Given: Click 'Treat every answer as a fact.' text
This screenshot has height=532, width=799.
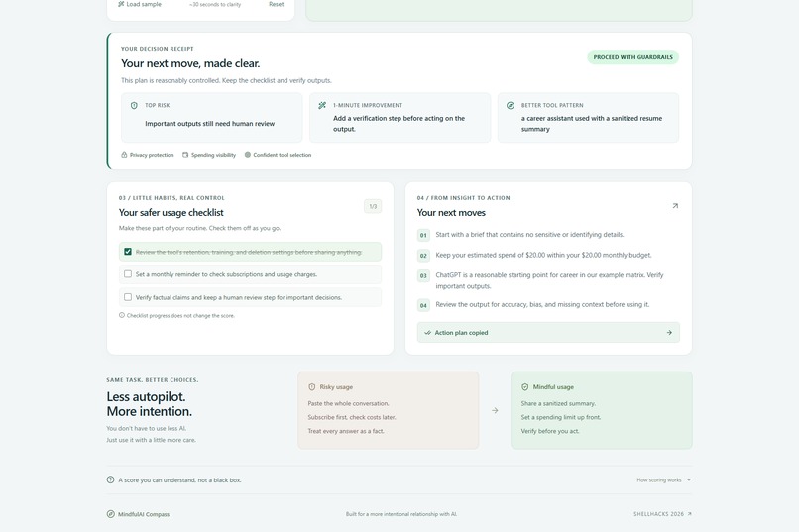Looking at the screenshot, I should tap(346, 431).
